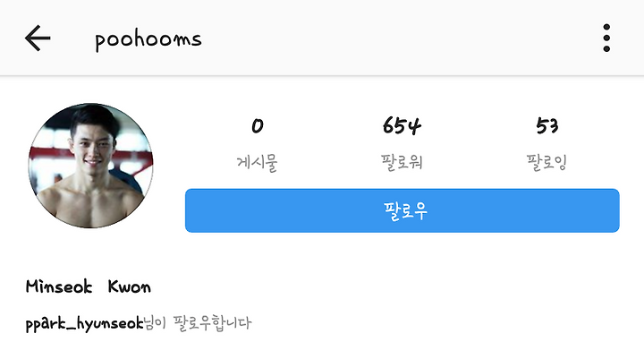Open ppark_hyunseok mutual follower profile

84,323
